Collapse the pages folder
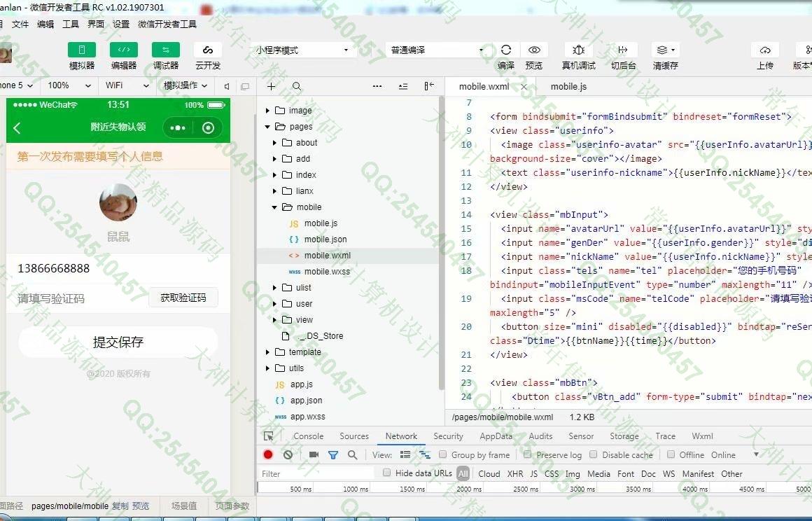812x521 pixels. pyautogui.click(x=267, y=126)
